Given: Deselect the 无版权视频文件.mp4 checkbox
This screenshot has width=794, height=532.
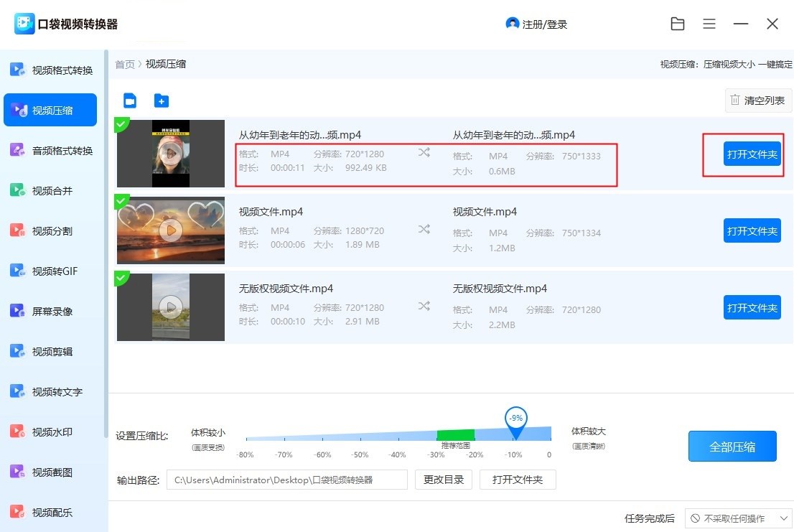Looking at the screenshot, I should 121,279.
